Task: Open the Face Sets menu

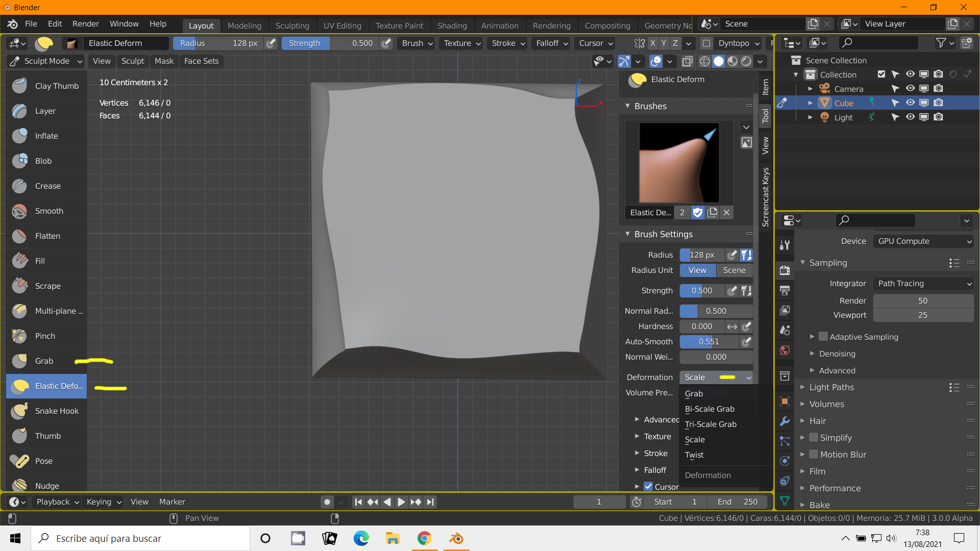Action: click(201, 61)
